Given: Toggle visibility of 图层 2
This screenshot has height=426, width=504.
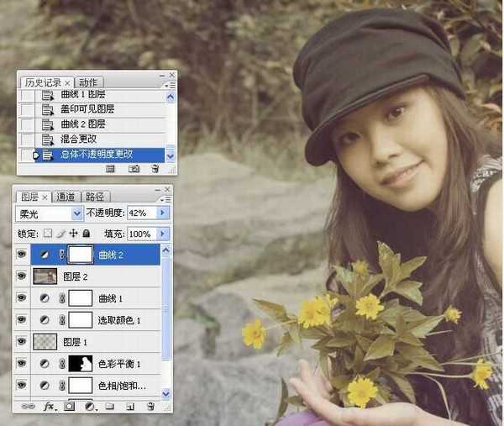Looking at the screenshot, I should pos(22,276).
